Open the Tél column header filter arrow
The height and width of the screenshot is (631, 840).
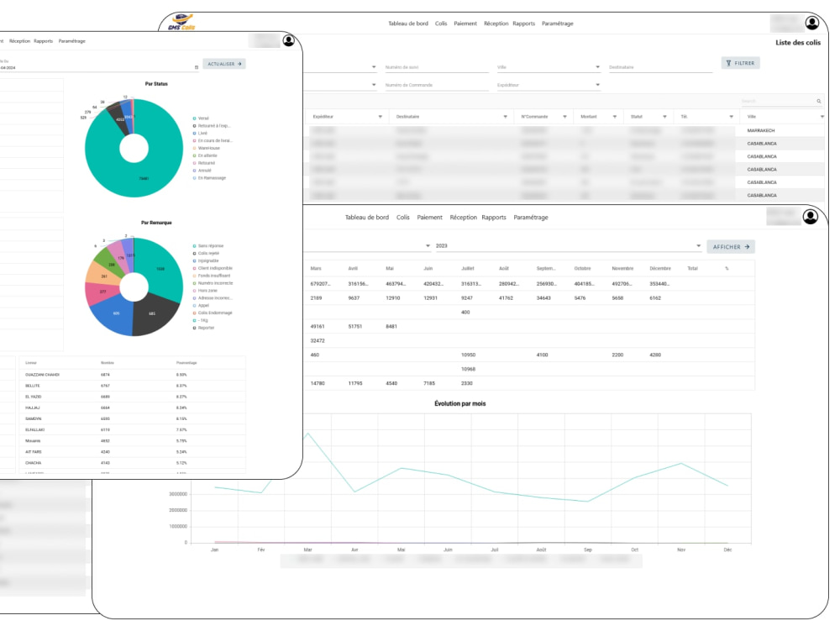point(732,117)
